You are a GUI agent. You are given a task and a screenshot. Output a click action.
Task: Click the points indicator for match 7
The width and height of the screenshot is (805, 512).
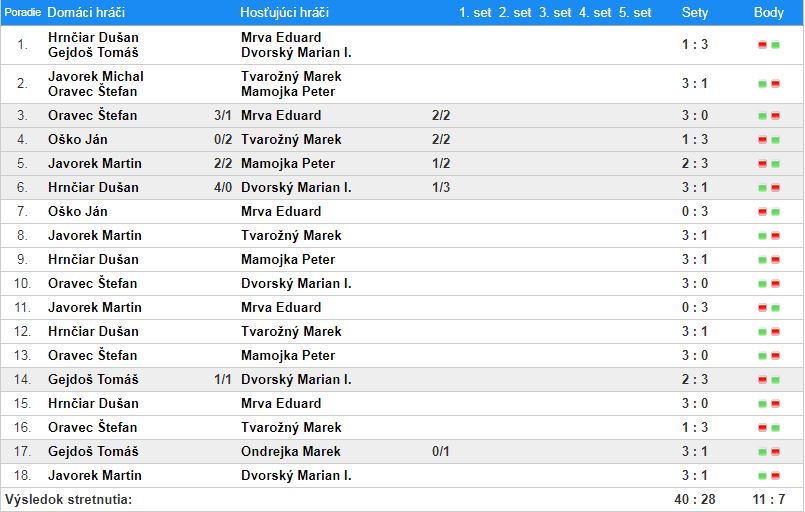coord(768,212)
